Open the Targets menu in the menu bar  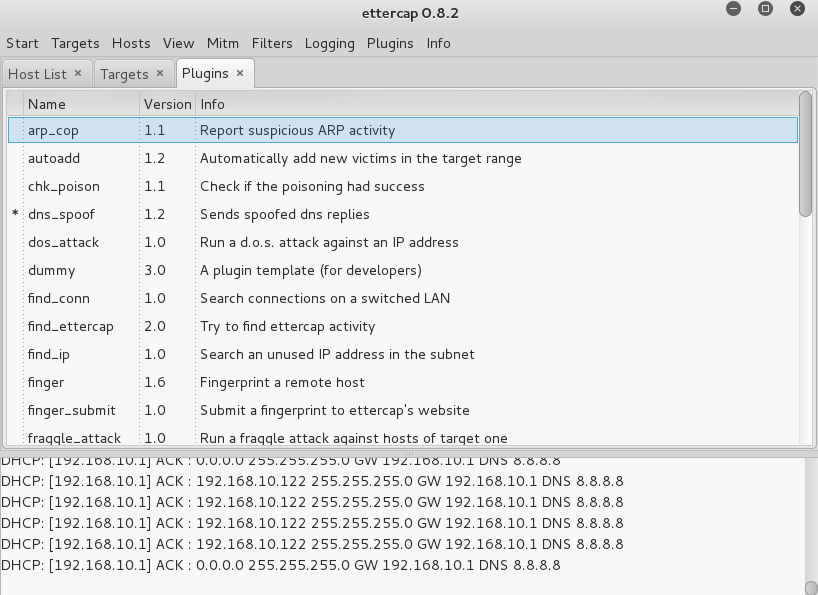(75, 43)
